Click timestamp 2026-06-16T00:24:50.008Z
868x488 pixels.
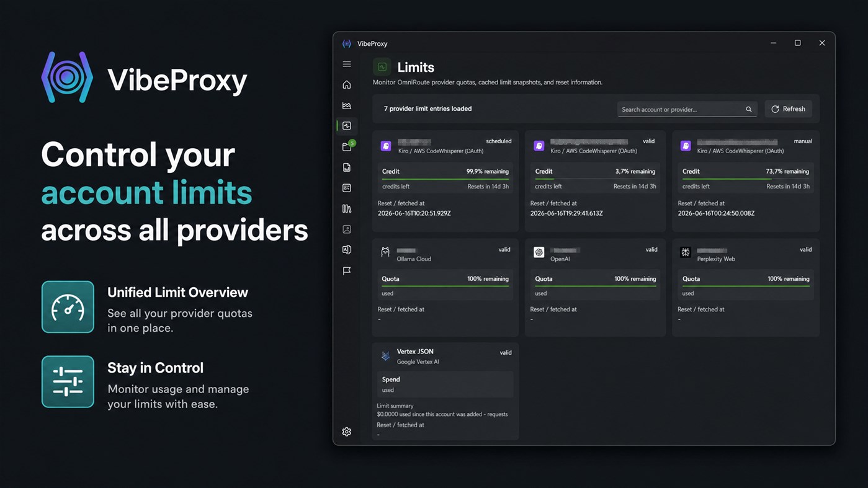716,213
